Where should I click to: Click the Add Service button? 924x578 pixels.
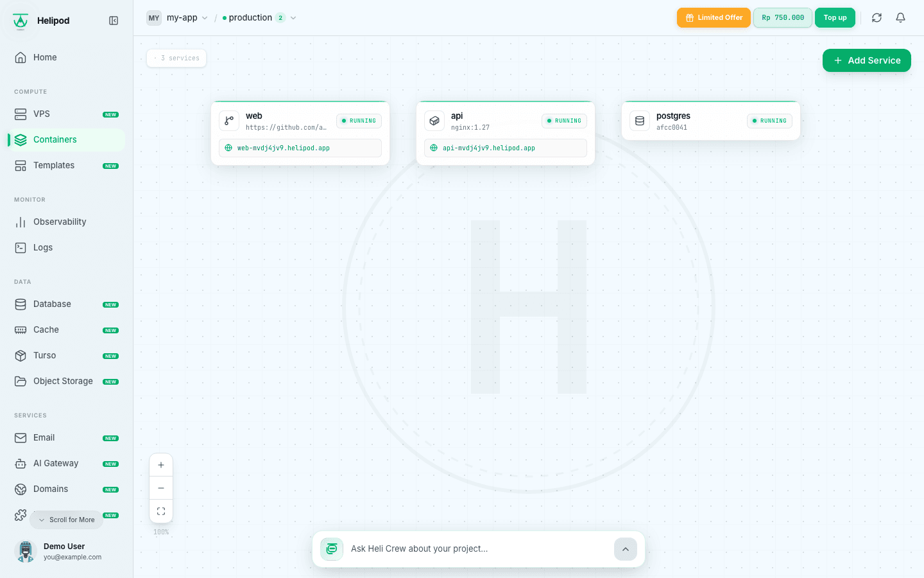pos(867,60)
